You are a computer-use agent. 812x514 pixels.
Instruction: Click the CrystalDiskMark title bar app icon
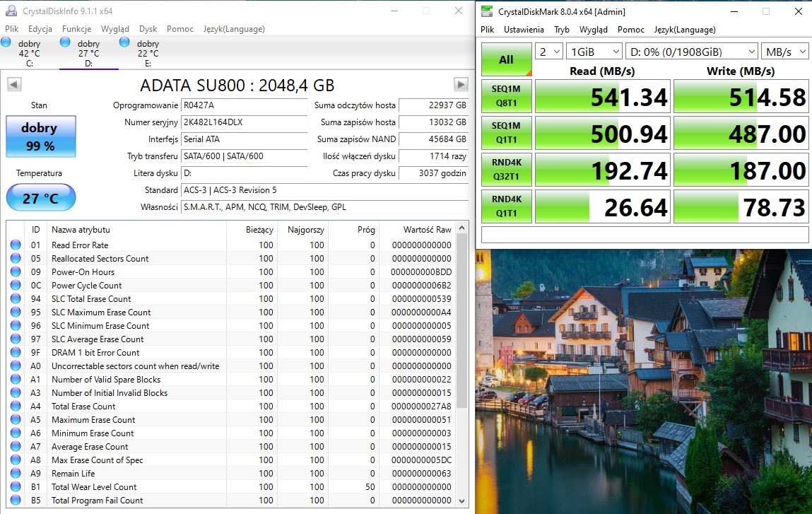tap(486, 11)
